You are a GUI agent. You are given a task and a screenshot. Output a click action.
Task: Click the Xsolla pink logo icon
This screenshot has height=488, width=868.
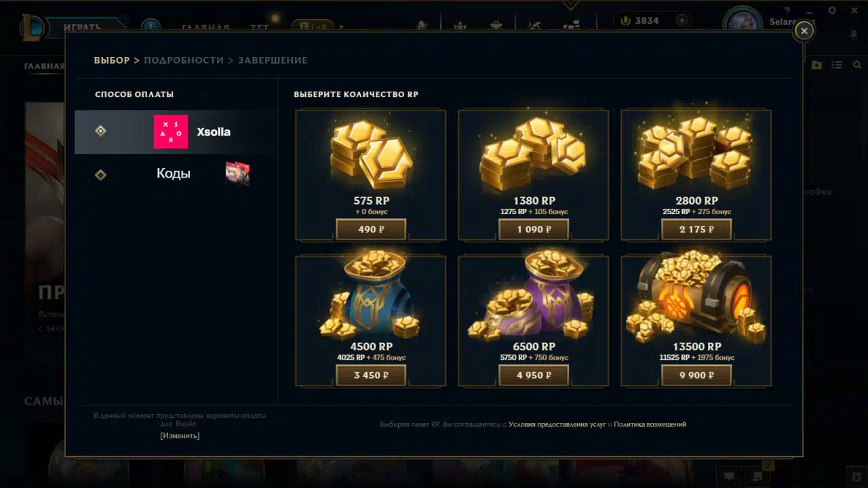click(171, 131)
